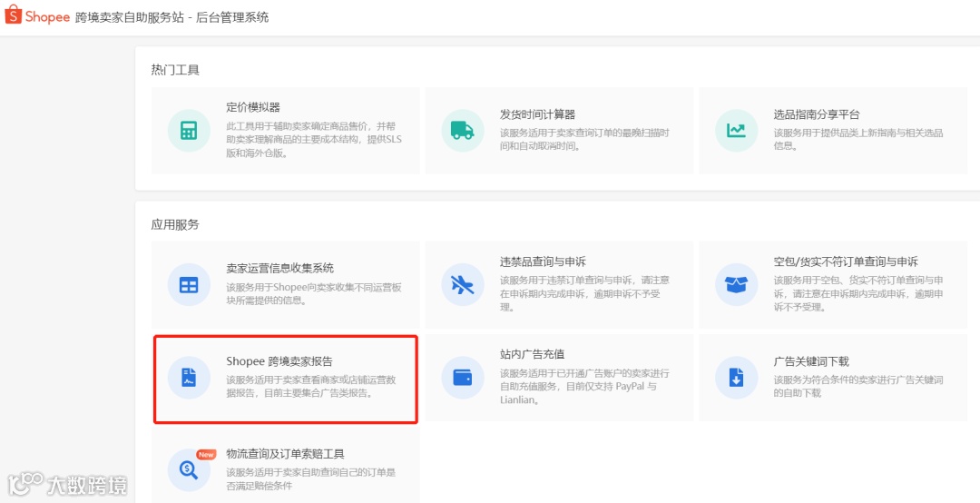The height and width of the screenshot is (503, 980).
Task: Open 广告关键词下载 service title
Action: [811, 361]
